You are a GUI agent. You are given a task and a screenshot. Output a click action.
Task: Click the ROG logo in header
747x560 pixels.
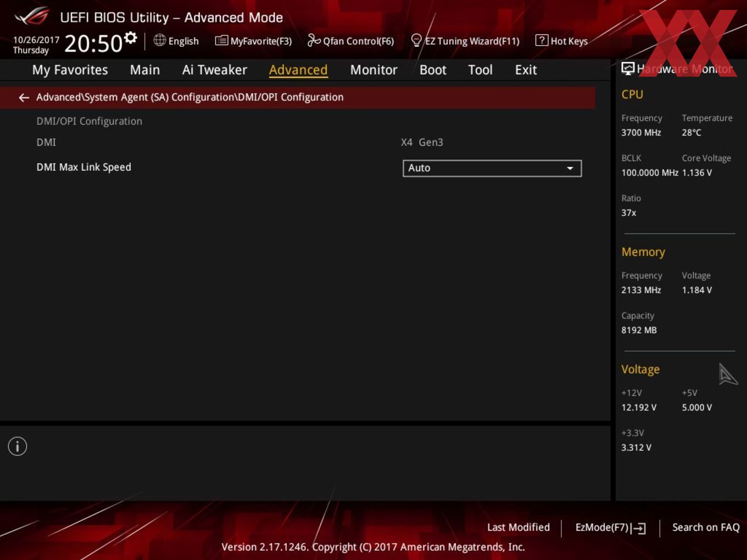click(32, 16)
